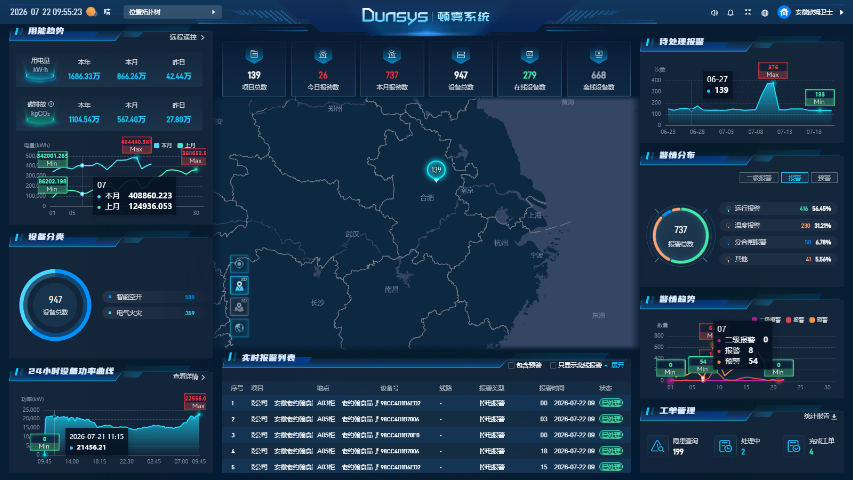Click alarm distribution row showing 5.56%
The height and width of the screenshot is (480, 853).
777,259
